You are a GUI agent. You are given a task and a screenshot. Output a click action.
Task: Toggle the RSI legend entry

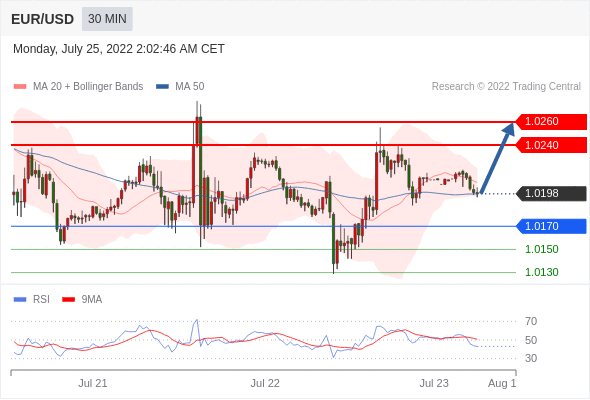pos(32,300)
